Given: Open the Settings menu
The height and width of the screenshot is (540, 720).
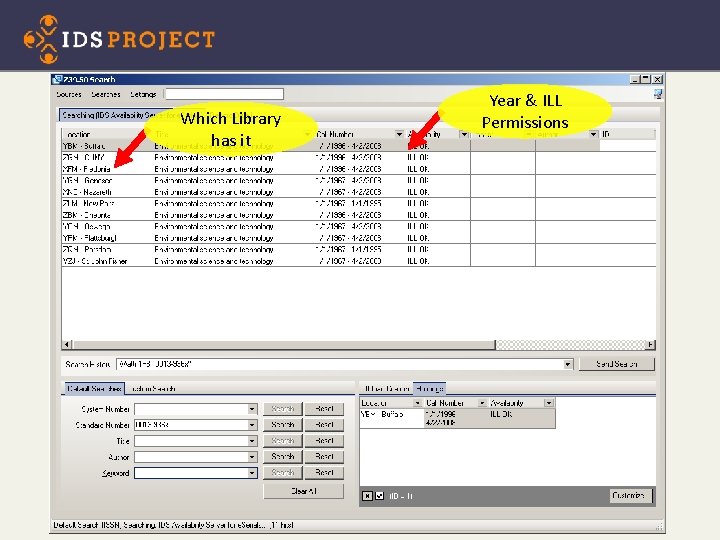Looking at the screenshot, I should (x=143, y=94).
